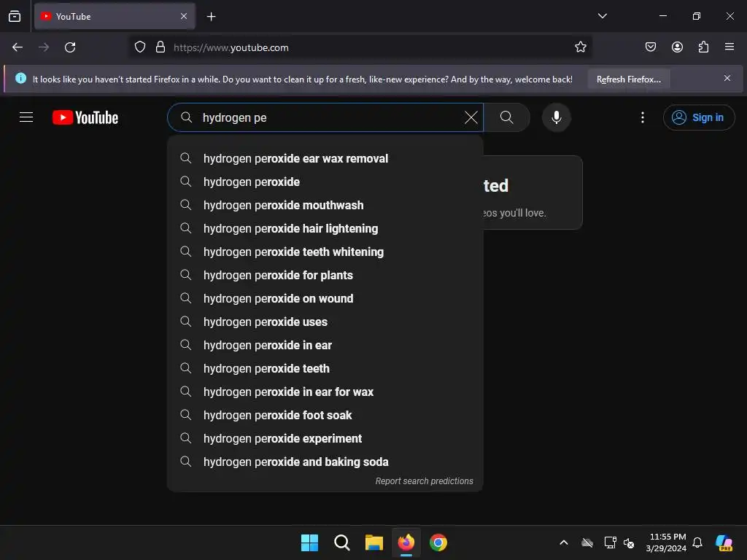
Task: Open the Windows Start menu
Action: click(309, 542)
